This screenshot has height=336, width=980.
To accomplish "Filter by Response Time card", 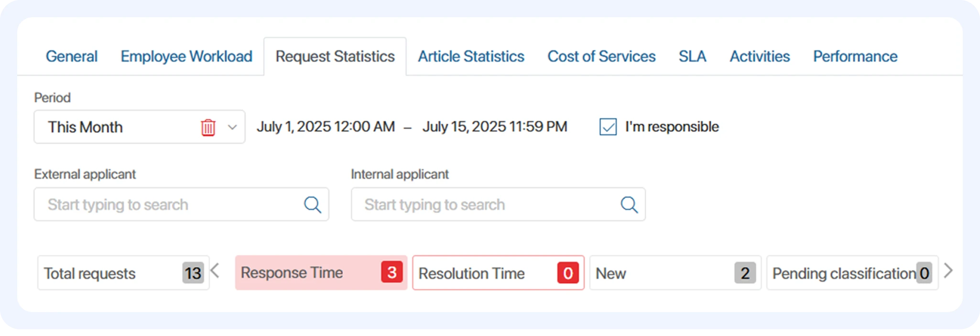I will coord(320,273).
